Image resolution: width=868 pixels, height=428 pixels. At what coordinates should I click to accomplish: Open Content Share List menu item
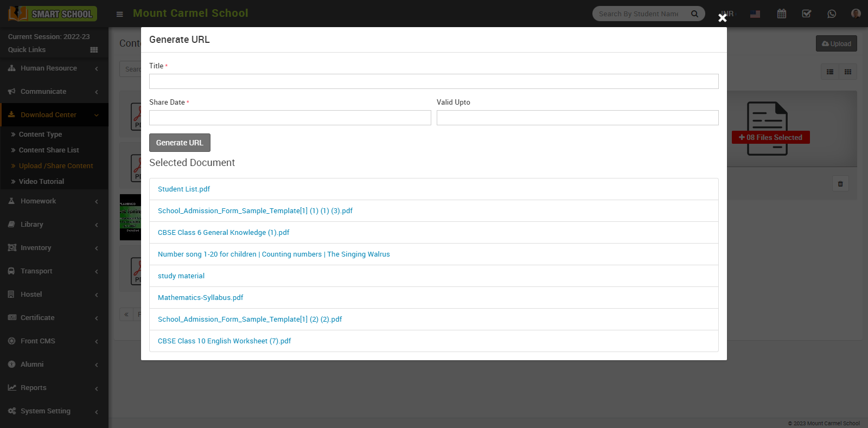[x=49, y=150]
